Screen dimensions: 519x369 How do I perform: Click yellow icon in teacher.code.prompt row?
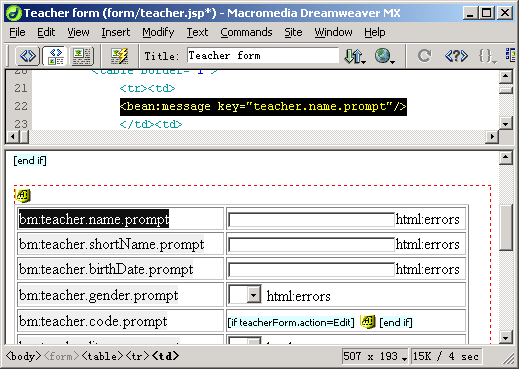368,322
